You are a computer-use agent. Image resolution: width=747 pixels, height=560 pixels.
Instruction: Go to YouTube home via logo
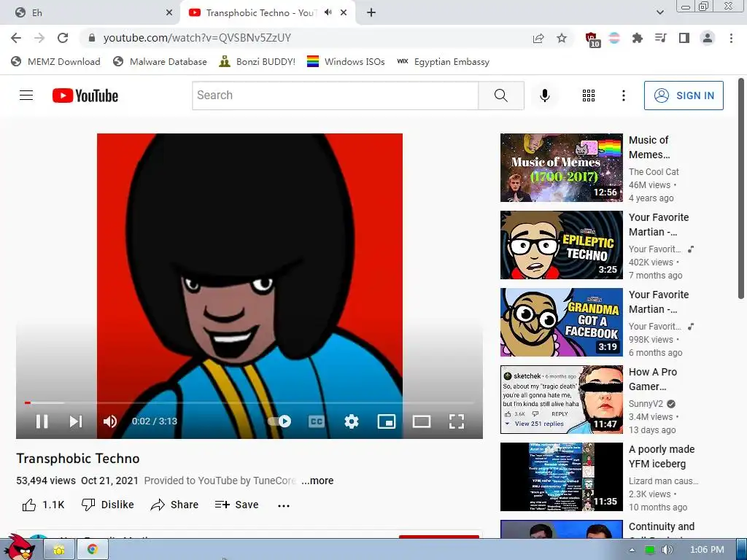(x=85, y=96)
